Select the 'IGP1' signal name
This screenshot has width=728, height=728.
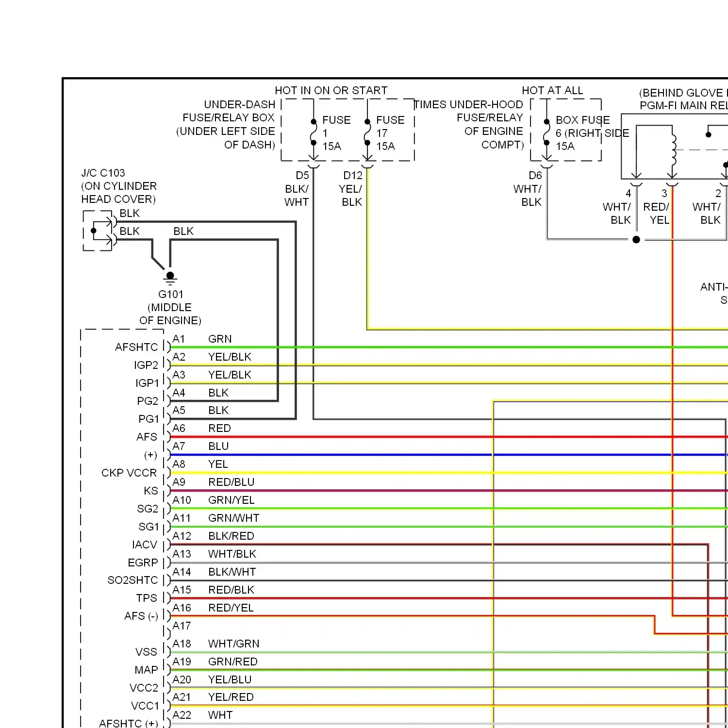(x=147, y=383)
